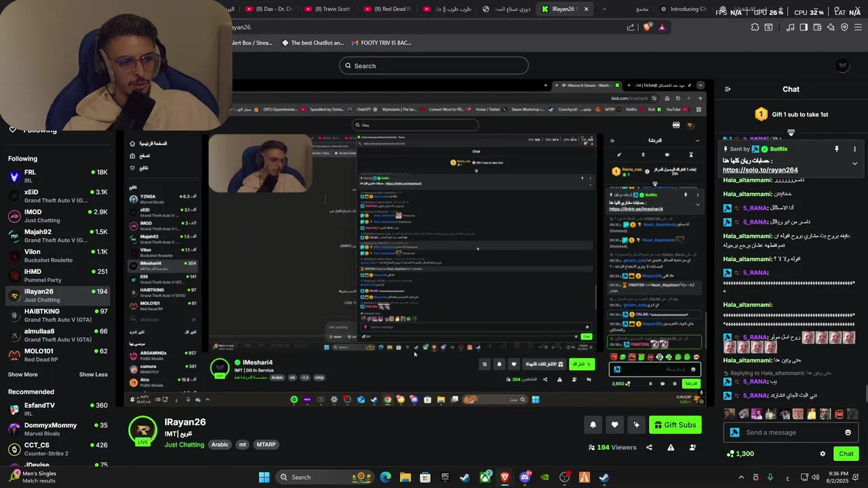Follow channel with the heart icon
This screenshot has width=868, height=488.
point(614,425)
